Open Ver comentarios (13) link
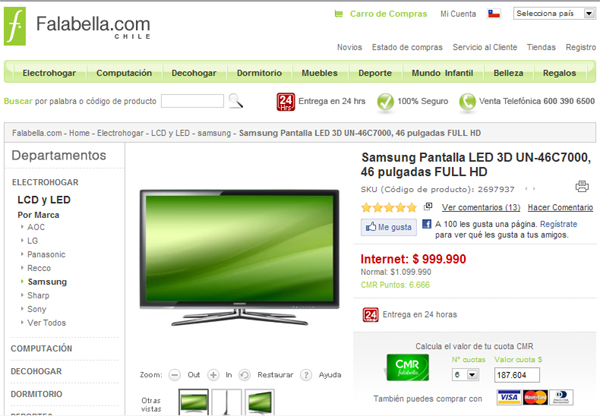Screen dimensions: 600x416 coord(481,207)
